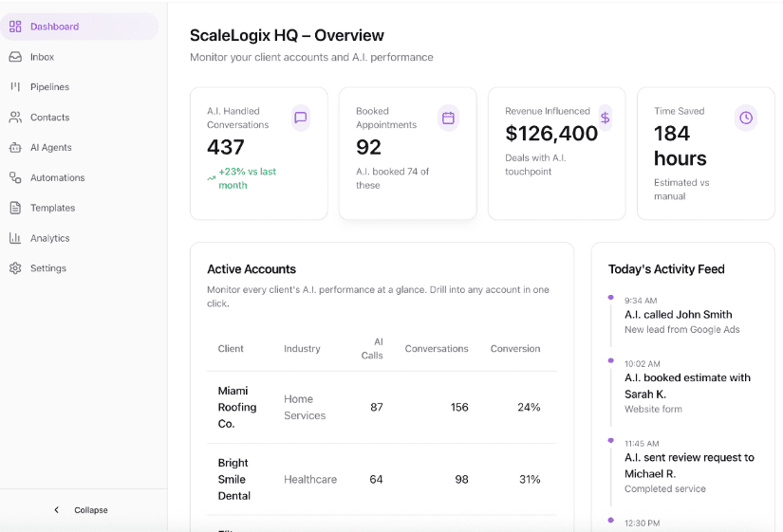Open the Inbox menu item
The height and width of the screenshot is (532, 783).
pos(42,57)
